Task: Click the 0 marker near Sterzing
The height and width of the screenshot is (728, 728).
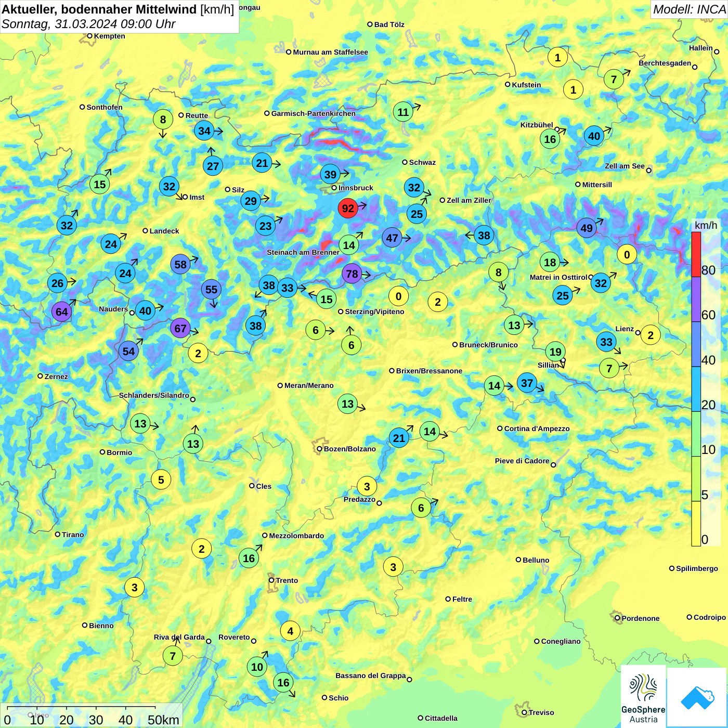Action: click(x=398, y=296)
